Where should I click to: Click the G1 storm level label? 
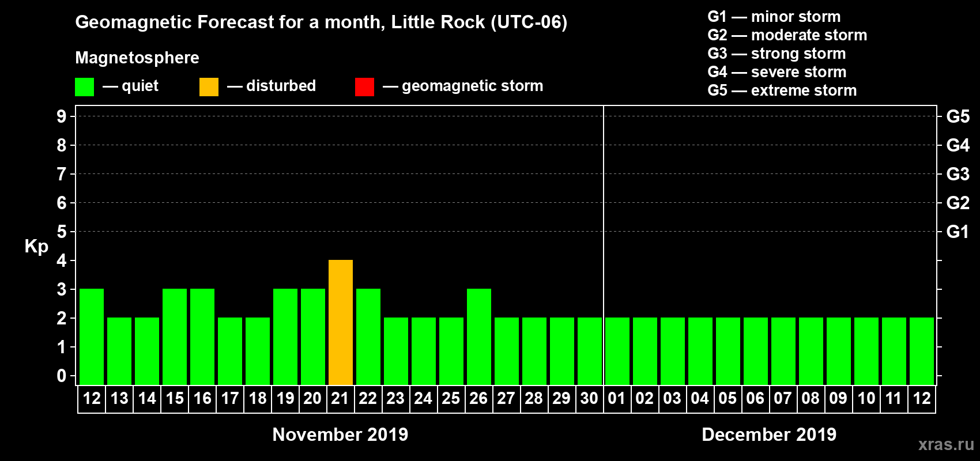click(x=958, y=232)
